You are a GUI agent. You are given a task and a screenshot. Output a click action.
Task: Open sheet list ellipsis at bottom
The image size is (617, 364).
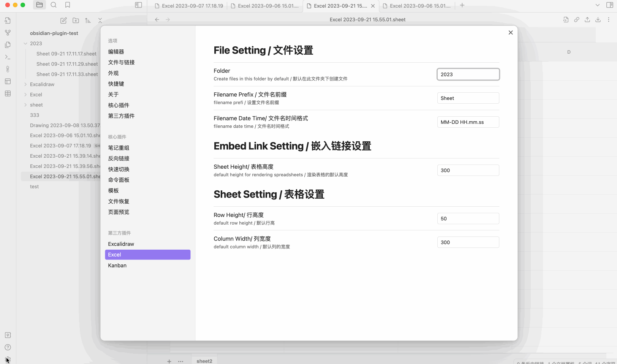180,361
